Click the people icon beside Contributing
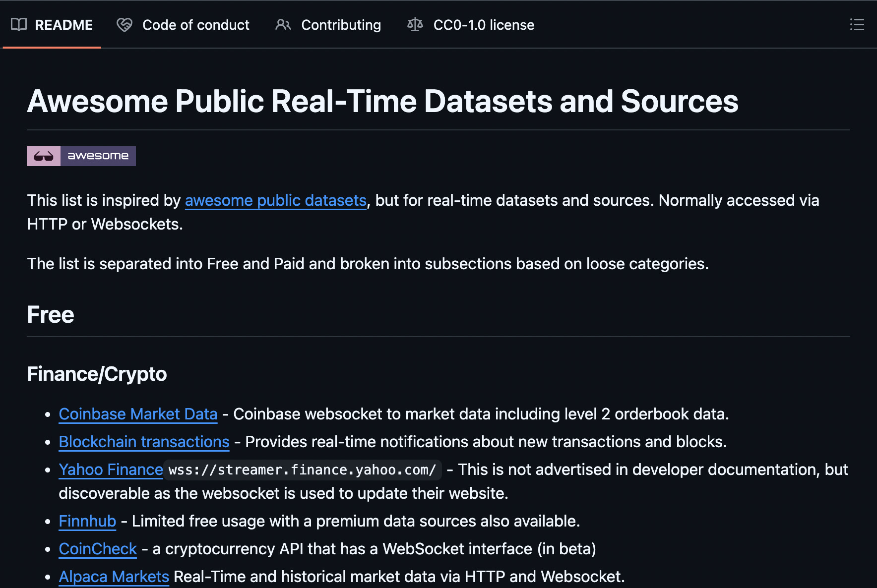 283,25
